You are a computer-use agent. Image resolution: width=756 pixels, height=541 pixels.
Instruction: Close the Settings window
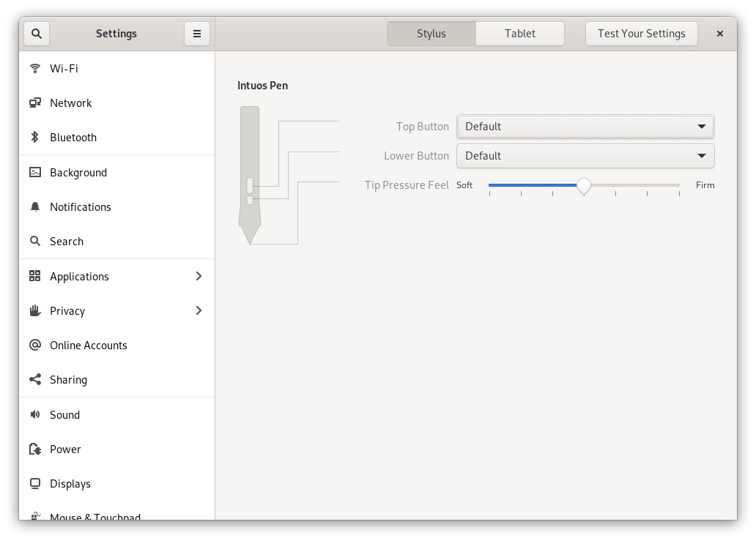[720, 34]
